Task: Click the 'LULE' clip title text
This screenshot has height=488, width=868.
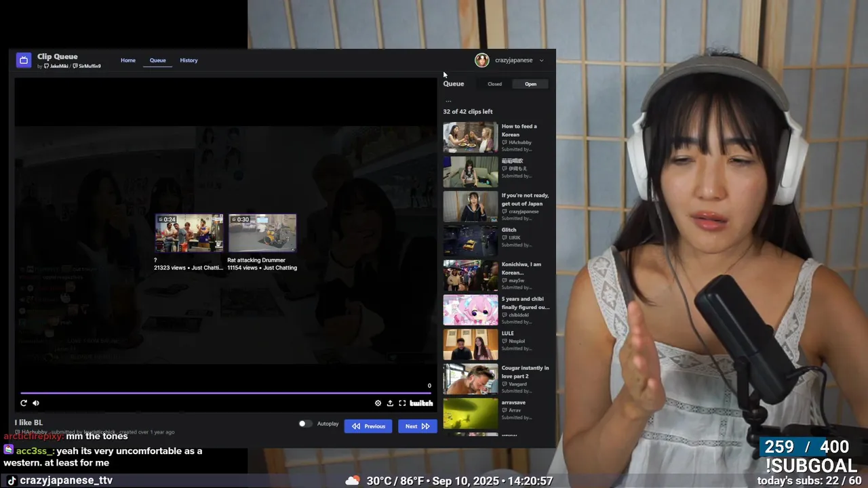Action: pos(508,333)
